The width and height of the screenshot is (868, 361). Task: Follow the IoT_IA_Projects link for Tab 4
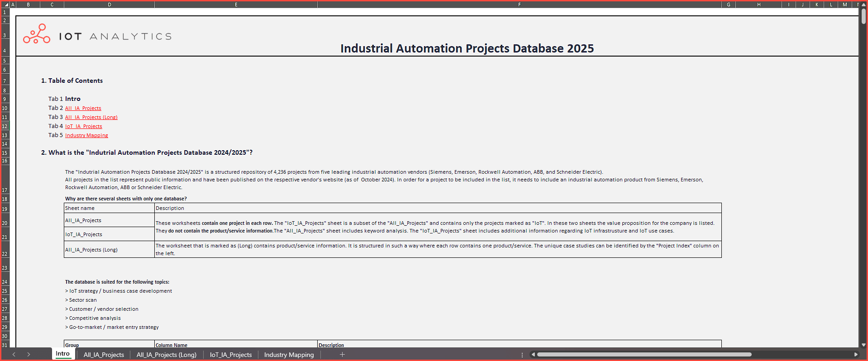coord(84,126)
